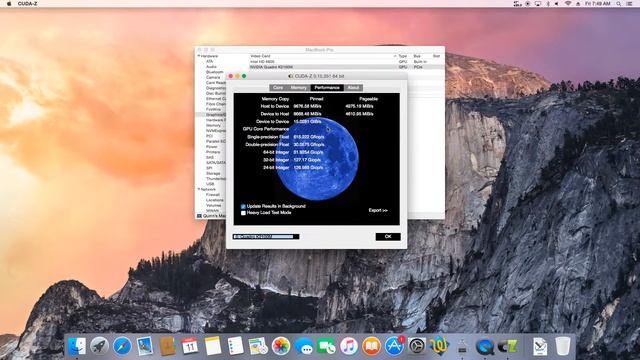The width and height of the screenshot is (640, 360).
Task: Open Messages chat bubble icon
Action: [x=304, y=347]
